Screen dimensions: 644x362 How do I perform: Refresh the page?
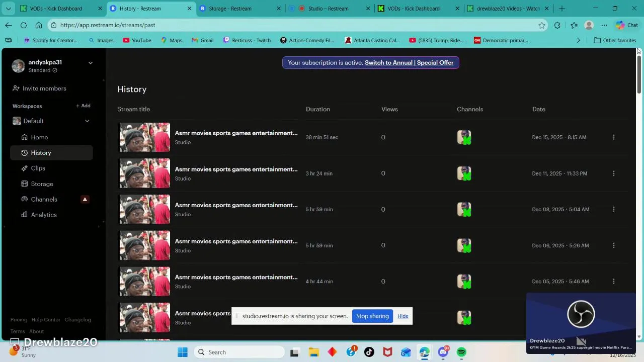coord(24,25)
